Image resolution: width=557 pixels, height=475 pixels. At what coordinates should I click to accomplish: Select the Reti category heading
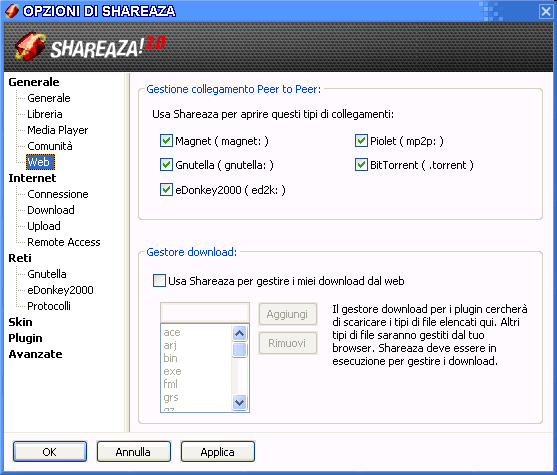(x=20, y=258)
